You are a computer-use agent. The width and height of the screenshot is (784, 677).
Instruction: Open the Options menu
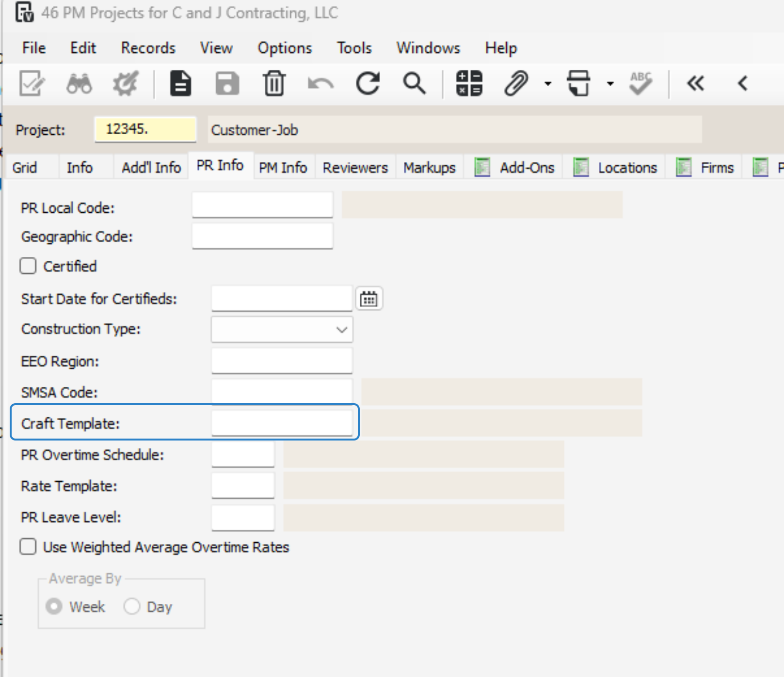tap(285, 48)
